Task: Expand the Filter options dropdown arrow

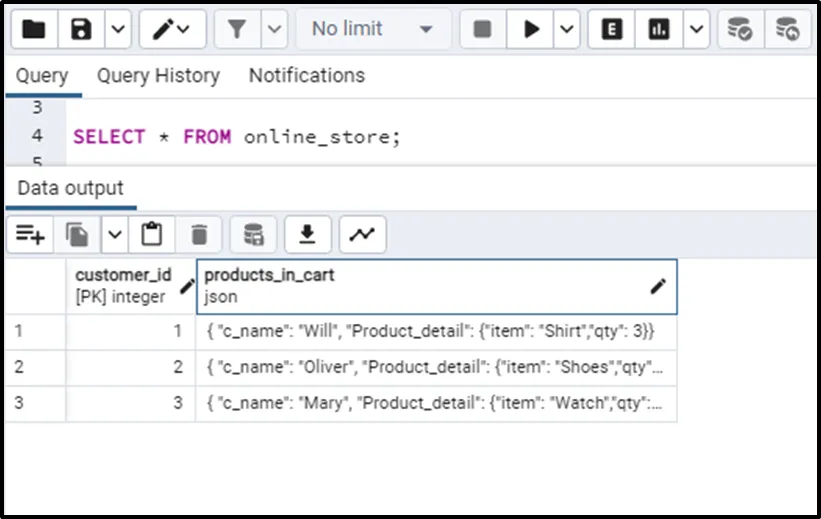Action: 274,30
